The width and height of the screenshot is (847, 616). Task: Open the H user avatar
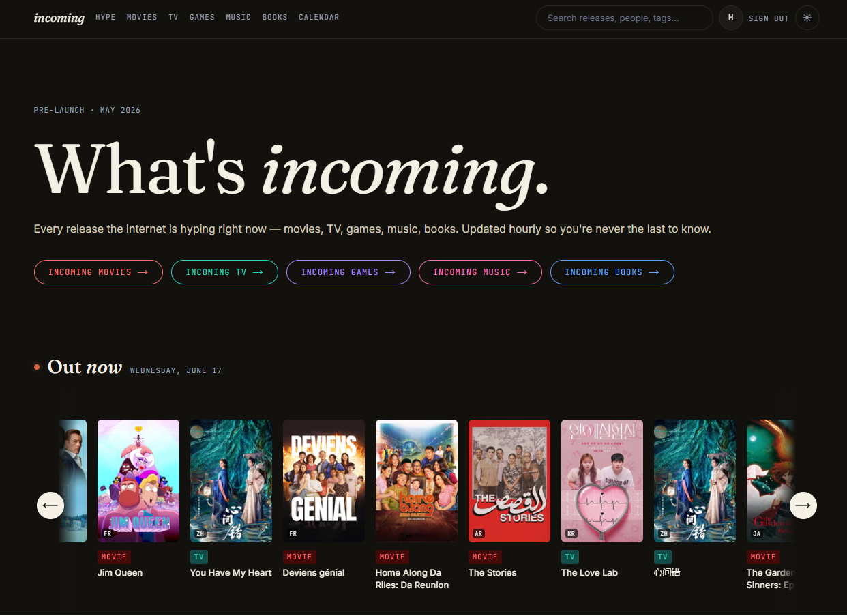(730, 18)
